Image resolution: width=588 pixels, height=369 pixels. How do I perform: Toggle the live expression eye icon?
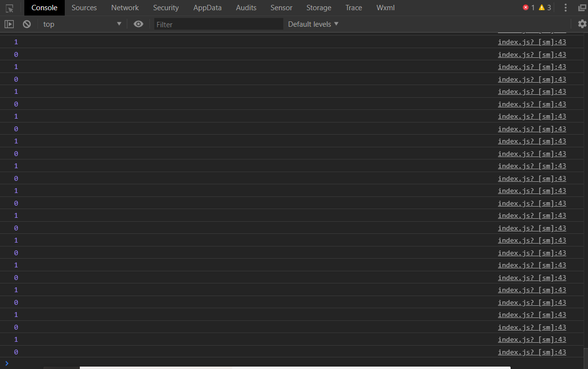click(139, 24)
